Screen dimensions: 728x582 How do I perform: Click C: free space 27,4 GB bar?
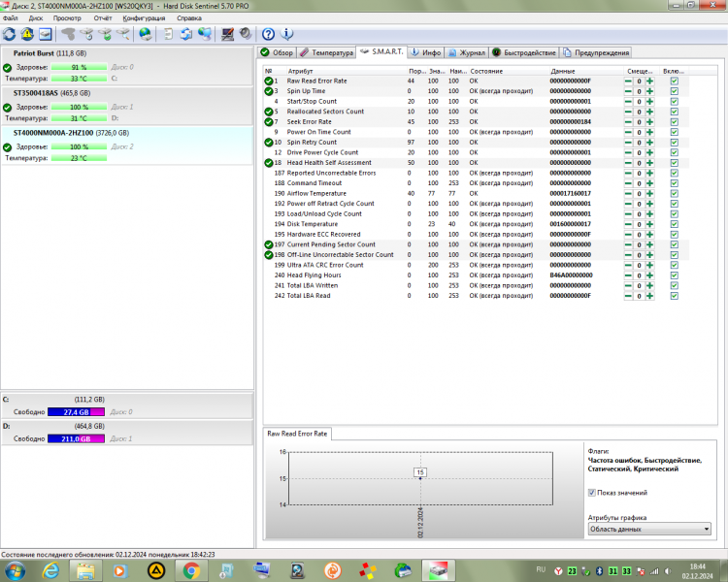click(76, 412)
